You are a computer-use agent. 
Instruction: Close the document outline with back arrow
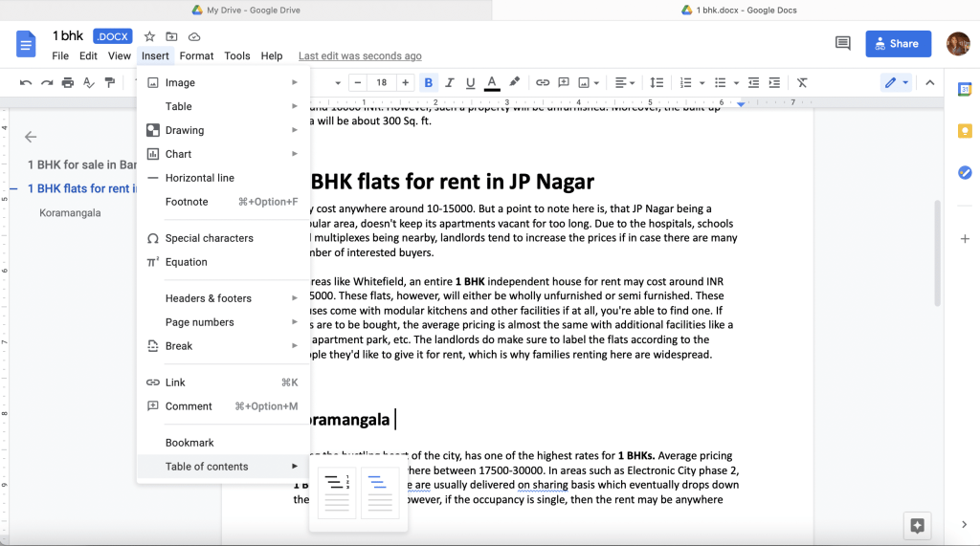31,137
